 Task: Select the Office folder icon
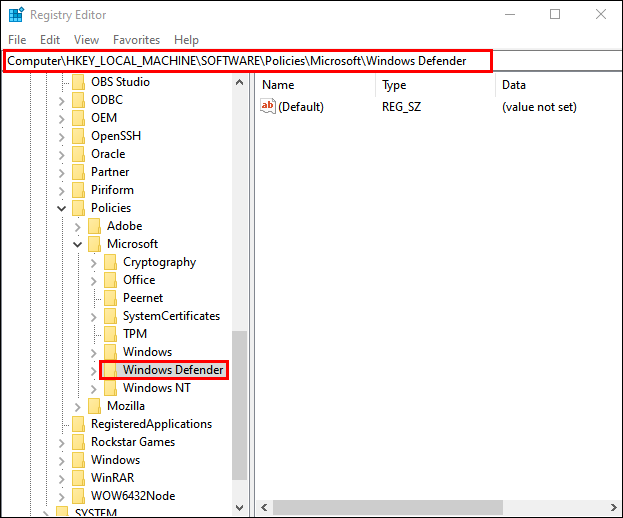pyautogui.click(x=110, y=280)
